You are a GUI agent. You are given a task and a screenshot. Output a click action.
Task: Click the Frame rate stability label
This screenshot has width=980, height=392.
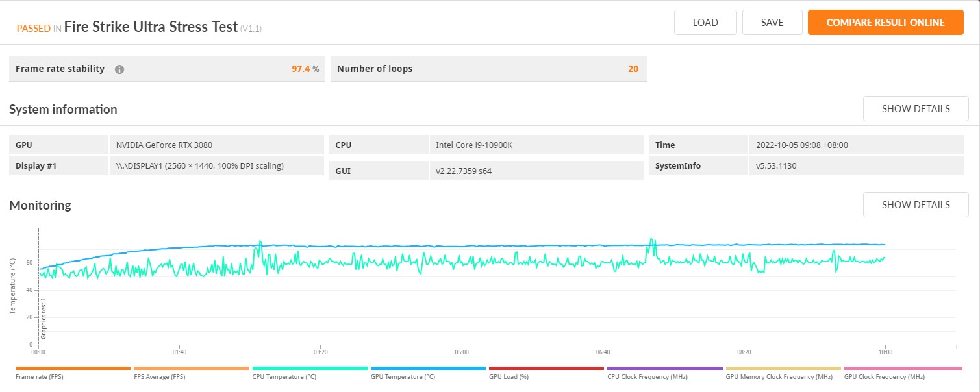pyautogui.click(x=60, y=69)
